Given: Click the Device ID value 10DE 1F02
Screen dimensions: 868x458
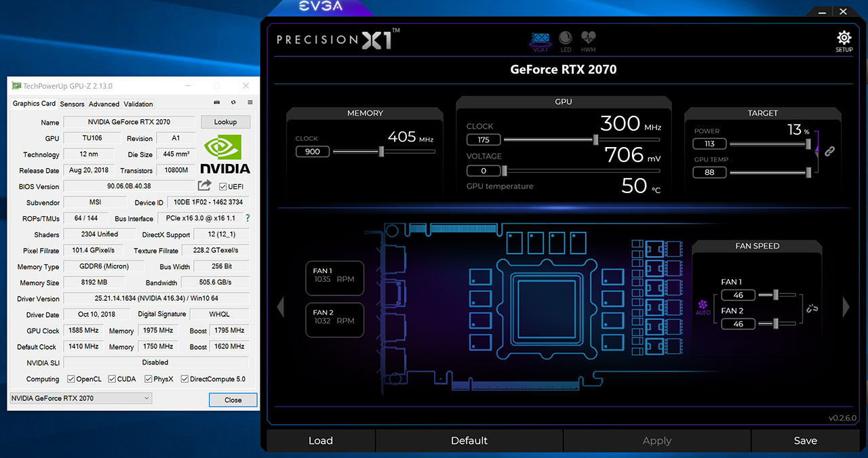Looking at the screenshot, I should tap(208, 202).
